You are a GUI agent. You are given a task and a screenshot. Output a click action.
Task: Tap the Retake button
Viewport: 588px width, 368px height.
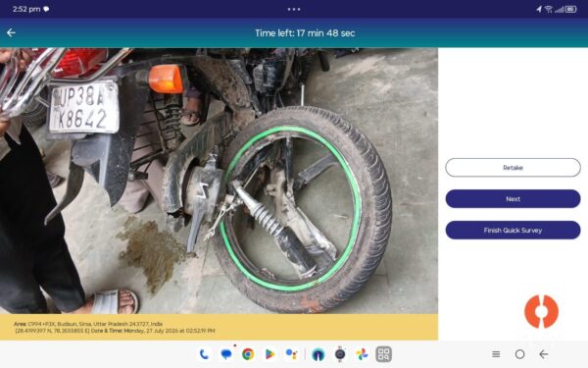513,168
